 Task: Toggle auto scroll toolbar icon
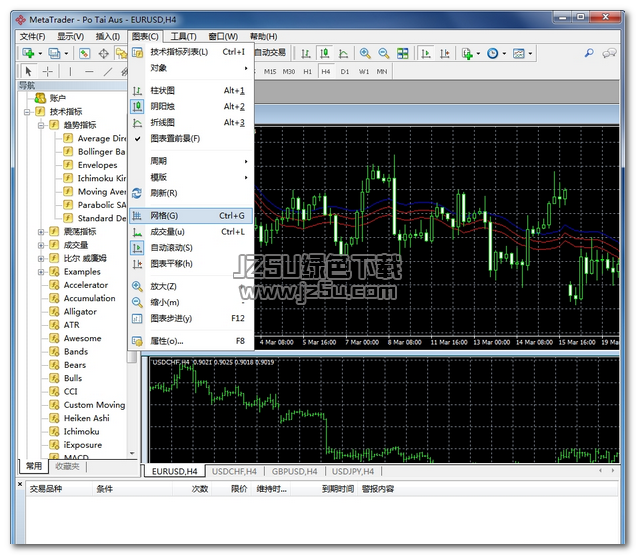pyautogui.click(x=426, y=53)
